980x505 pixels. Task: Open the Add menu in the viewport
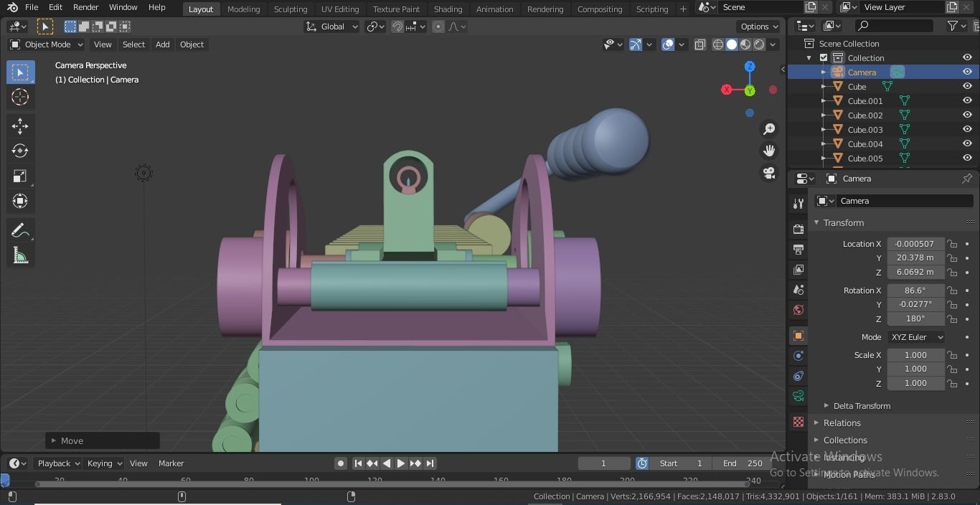pyautogui.click(x=163, y=44)
